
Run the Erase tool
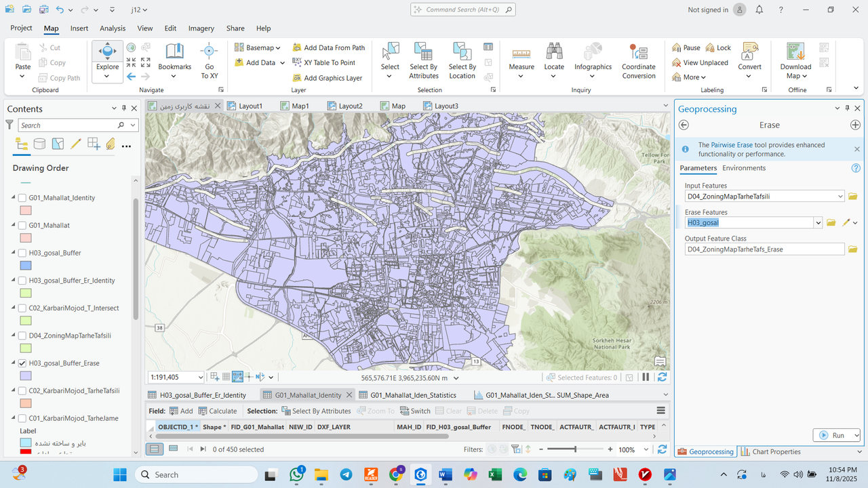tap(832, 435)
